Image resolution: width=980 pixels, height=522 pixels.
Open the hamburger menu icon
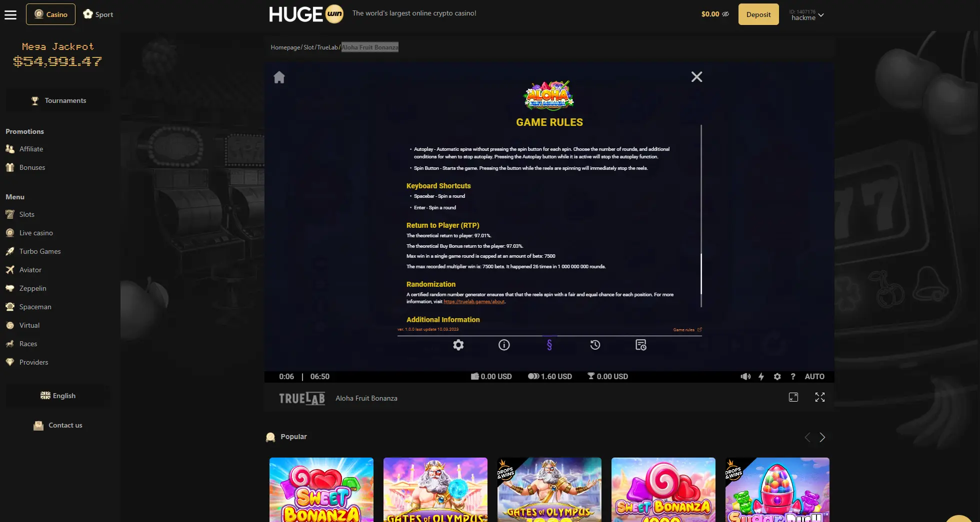click(x=10, y=14)
